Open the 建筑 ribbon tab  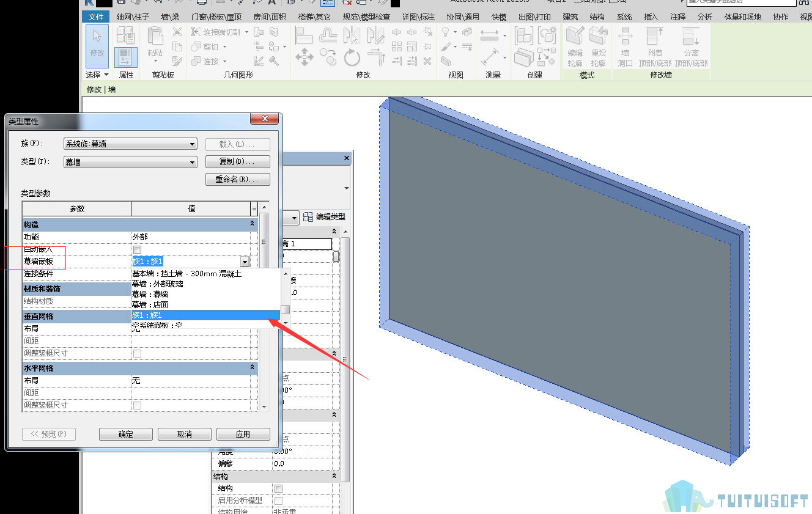click(570, 17)
